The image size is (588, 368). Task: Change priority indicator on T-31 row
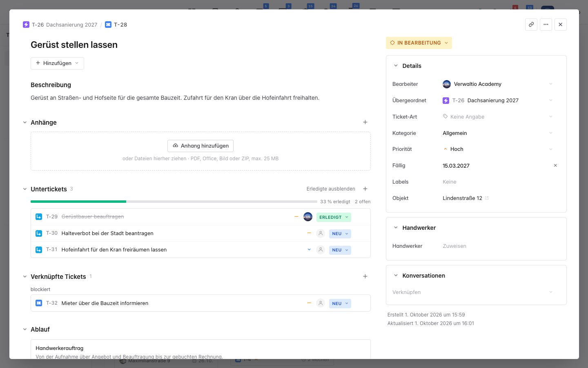[x=309, y=249]
